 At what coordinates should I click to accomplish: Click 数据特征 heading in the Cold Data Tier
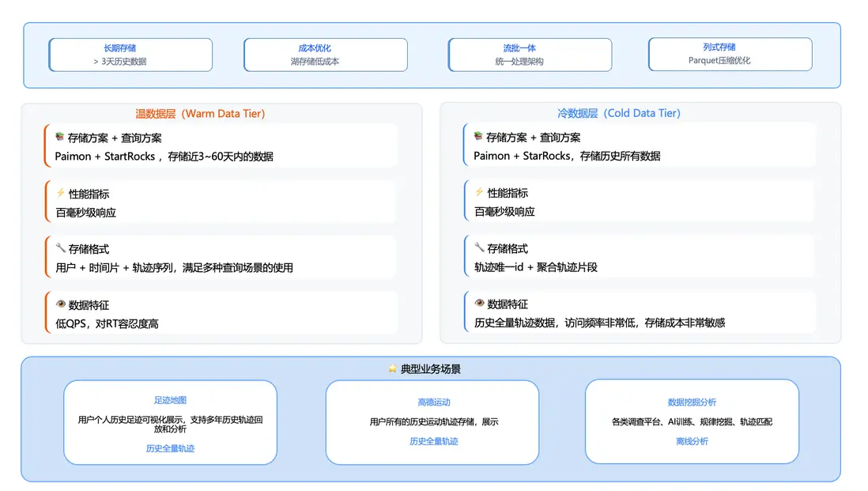508,304
